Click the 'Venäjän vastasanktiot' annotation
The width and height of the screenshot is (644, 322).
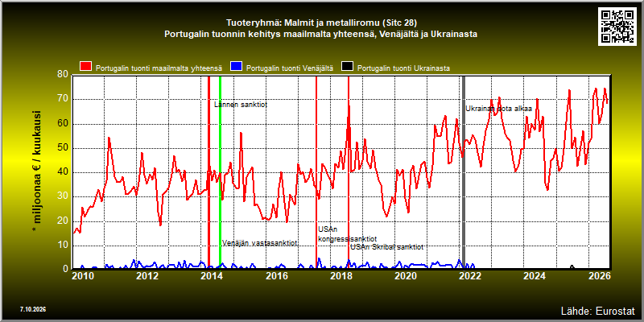click(259, 243)
